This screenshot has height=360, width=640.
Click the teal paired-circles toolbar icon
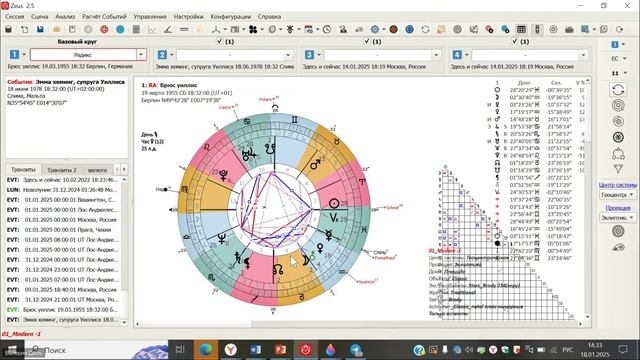(505, 29)
